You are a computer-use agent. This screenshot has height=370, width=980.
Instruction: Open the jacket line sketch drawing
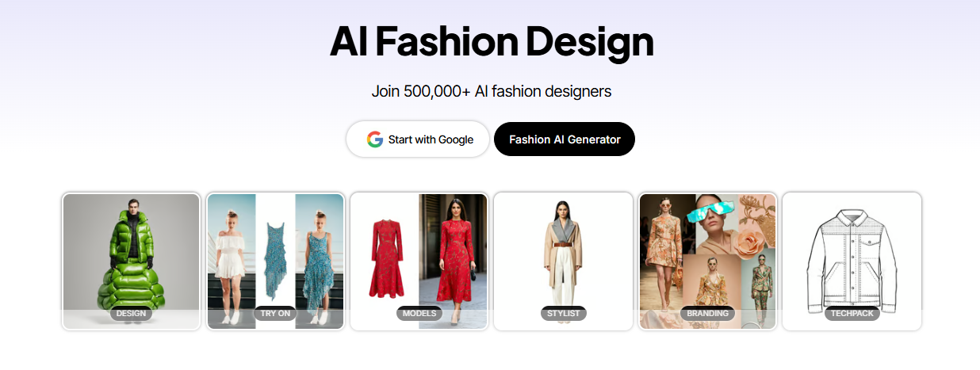(x=852, y=255)
